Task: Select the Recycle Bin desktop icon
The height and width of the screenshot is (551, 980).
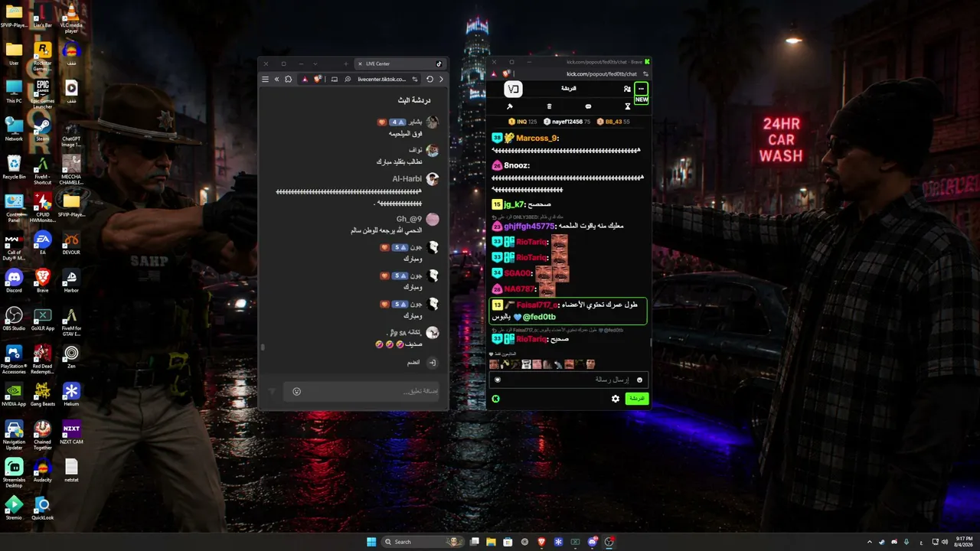Action: click(14, 167)
